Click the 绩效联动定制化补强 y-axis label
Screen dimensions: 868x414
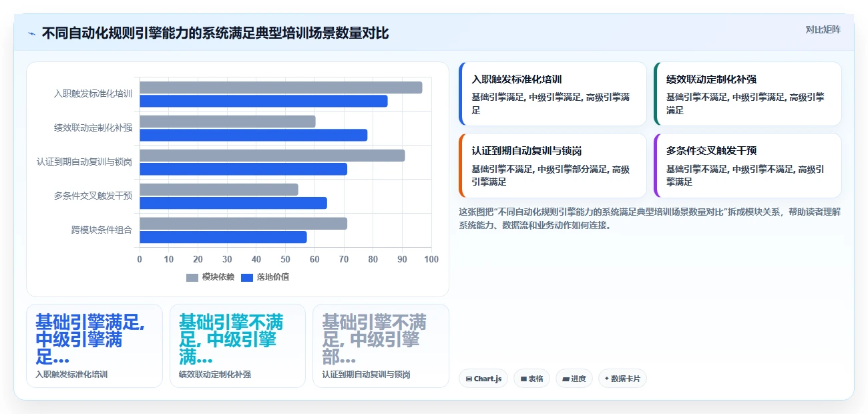(x=93, y=128)
